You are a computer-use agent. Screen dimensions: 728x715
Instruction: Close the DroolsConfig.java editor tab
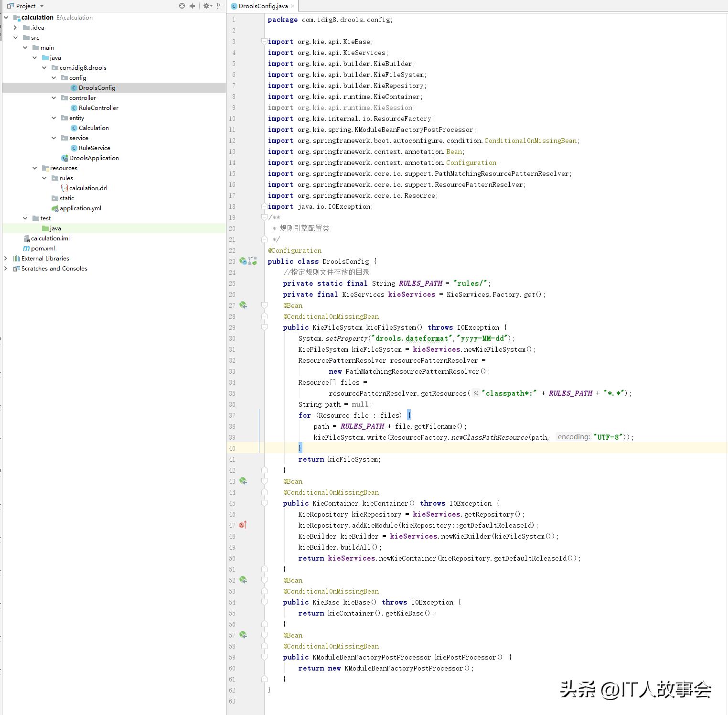click(x=292, y=6)
